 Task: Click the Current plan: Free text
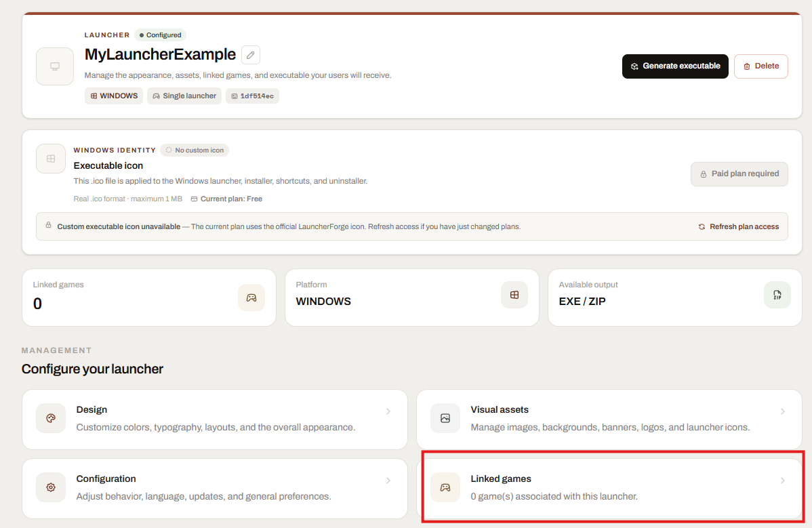pyautogui.click(x=231, y=199)
